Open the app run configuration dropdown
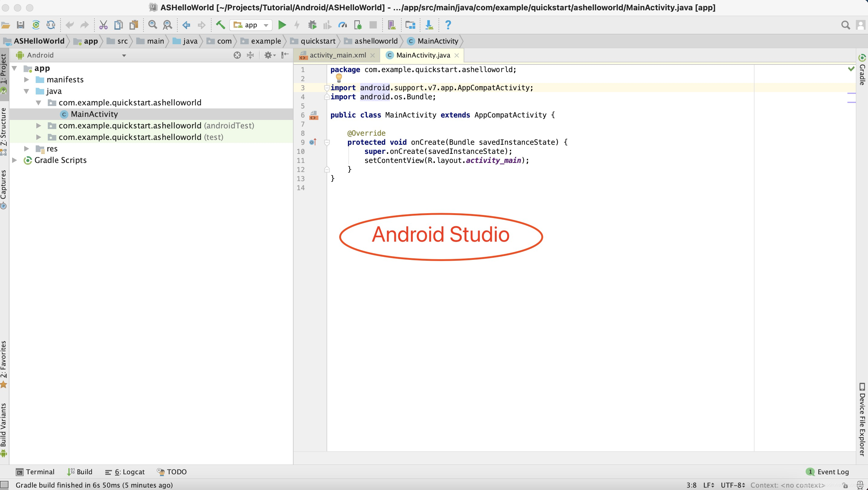Screen dimensions: 868x490 [x=251, y=25]
